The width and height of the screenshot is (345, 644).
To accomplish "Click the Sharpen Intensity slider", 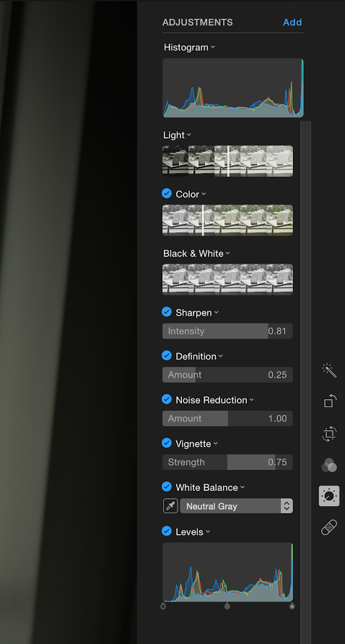I will tap(227, 331).
